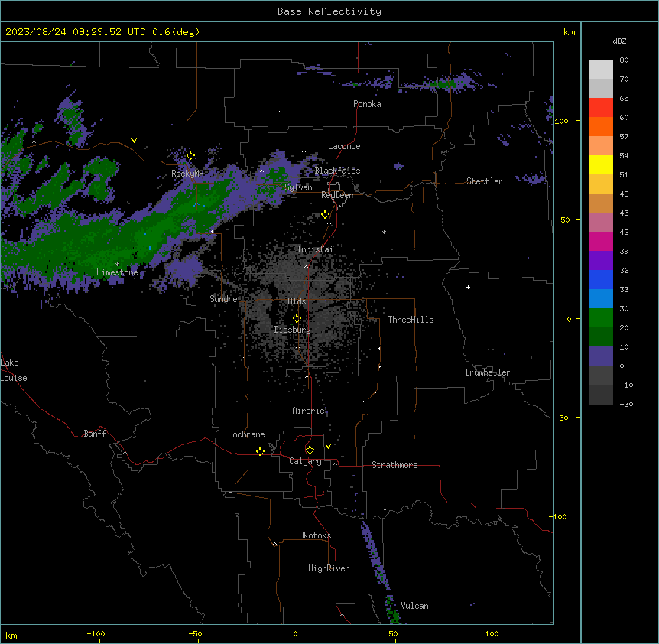Click the Olds city label
The image size is (659, 644).
[x=297, y=301]
